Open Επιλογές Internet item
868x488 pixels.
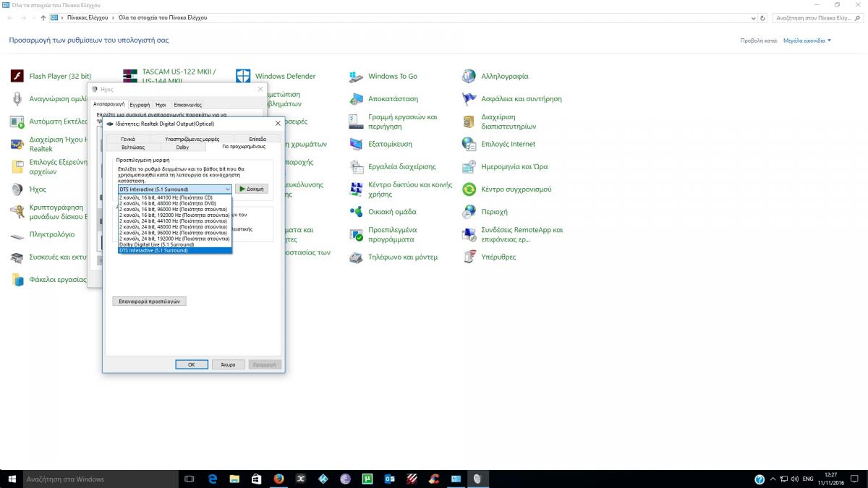click(x=499, y=144)
